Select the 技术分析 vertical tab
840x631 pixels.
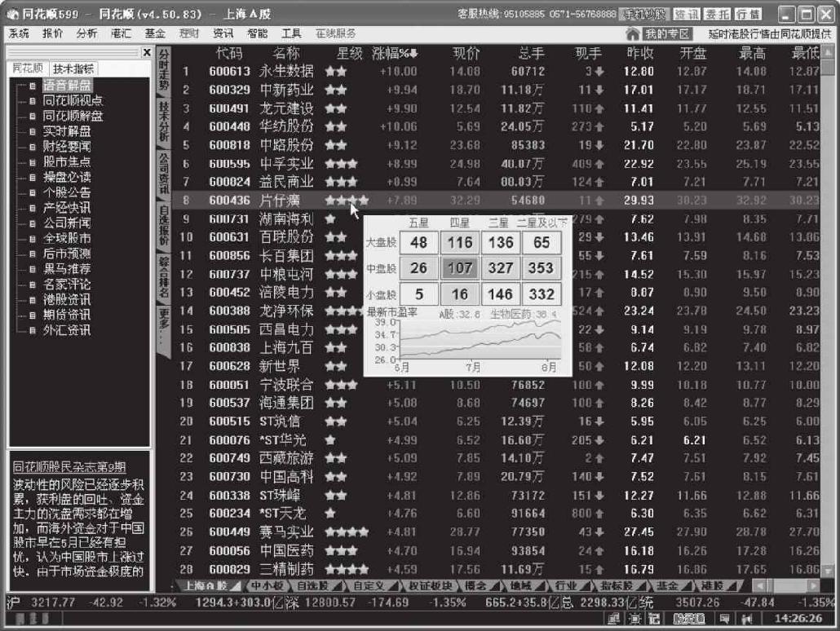click(x=163, y=122)
